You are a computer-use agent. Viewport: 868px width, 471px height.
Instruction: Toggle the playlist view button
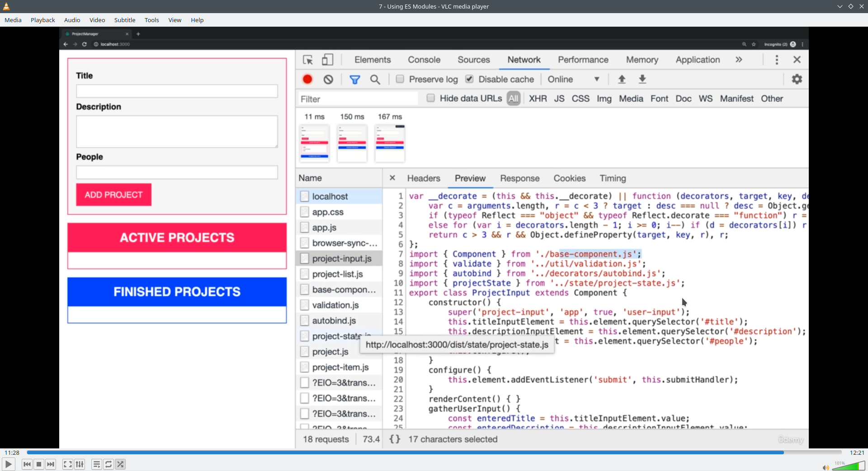coord(96,464)
